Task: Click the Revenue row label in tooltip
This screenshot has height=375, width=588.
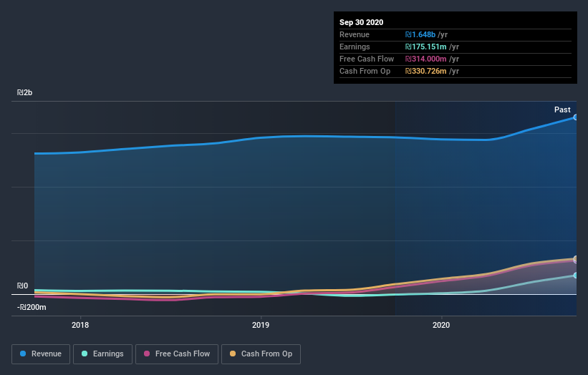Action: click(x=355, y=34)
